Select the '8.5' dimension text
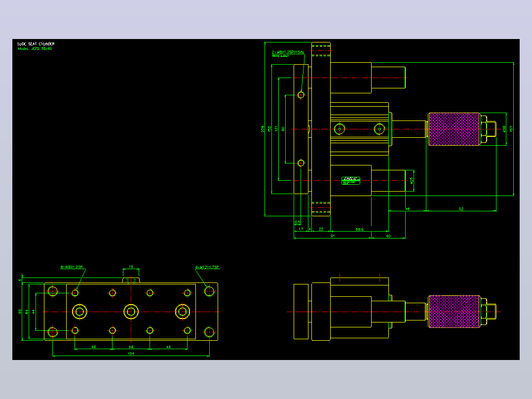This screenshot has width=532, height=399. pyautogui.click(x=297, y=222)
